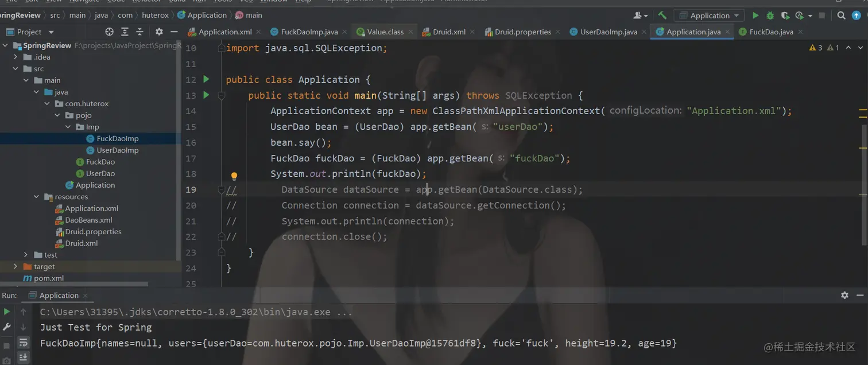Stop process using Run panel stop square
The image size is (868, 365).
7,345
